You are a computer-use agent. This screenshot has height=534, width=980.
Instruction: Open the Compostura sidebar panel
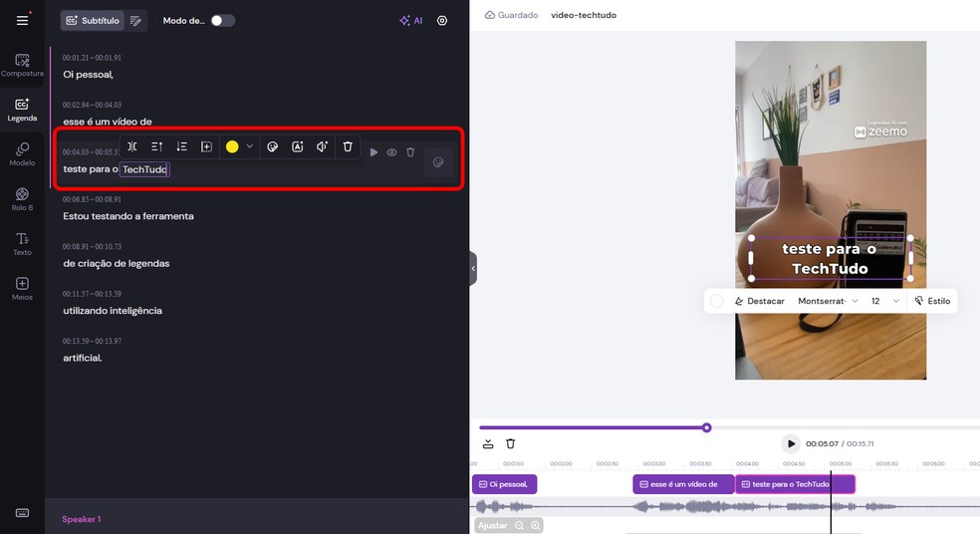coord(22,65)
